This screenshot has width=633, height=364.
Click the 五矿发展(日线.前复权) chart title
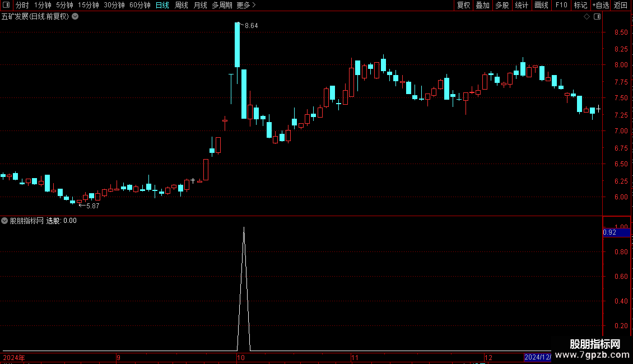(35, 17)
